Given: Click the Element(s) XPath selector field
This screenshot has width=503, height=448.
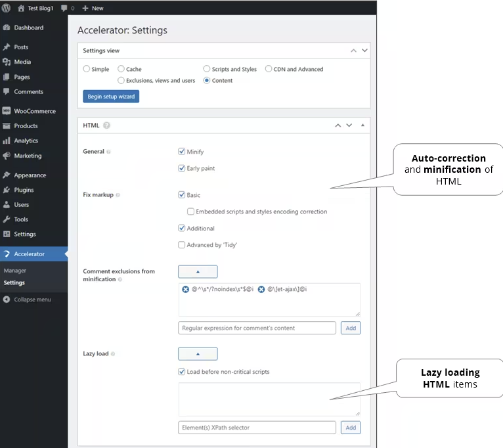Looking at the screenshot, I should click(257, 428).
